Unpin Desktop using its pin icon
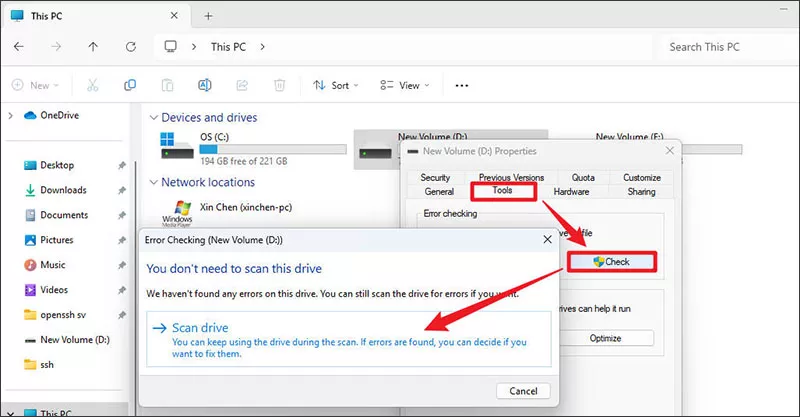 point(121,165)
